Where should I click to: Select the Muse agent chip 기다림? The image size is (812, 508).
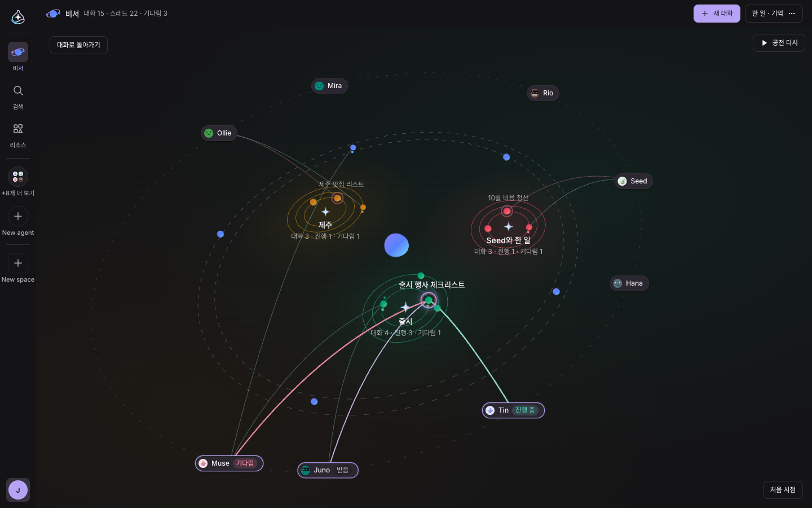(230, 463)
